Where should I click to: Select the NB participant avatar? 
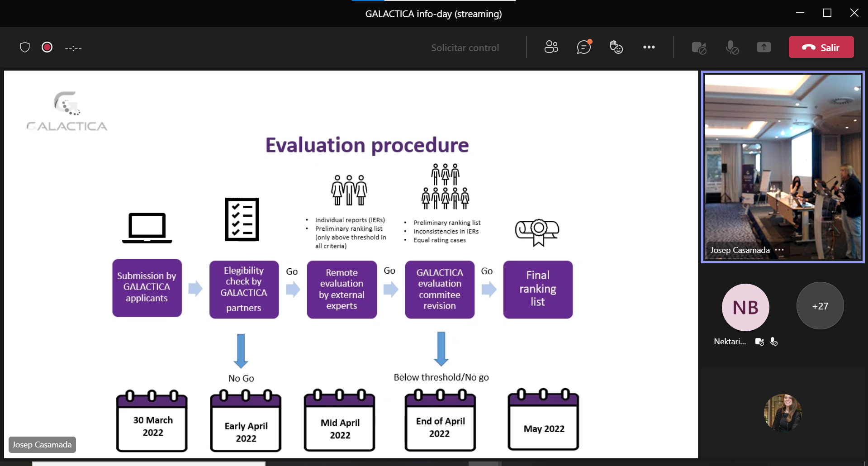(x=745, y=307)
